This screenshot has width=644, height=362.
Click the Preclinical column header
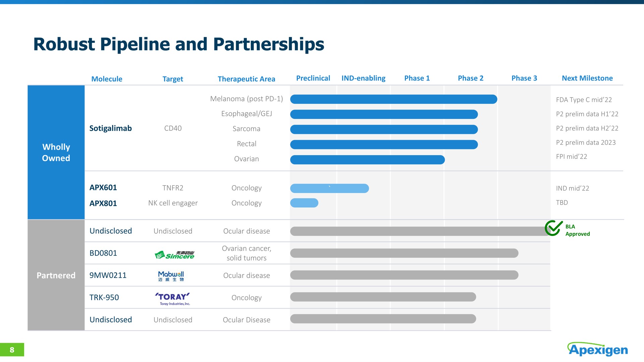click(313, 78)
